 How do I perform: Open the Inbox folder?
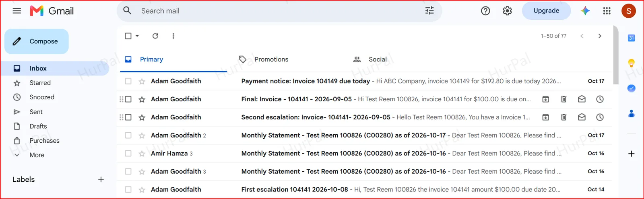click(x=54, y=68)
